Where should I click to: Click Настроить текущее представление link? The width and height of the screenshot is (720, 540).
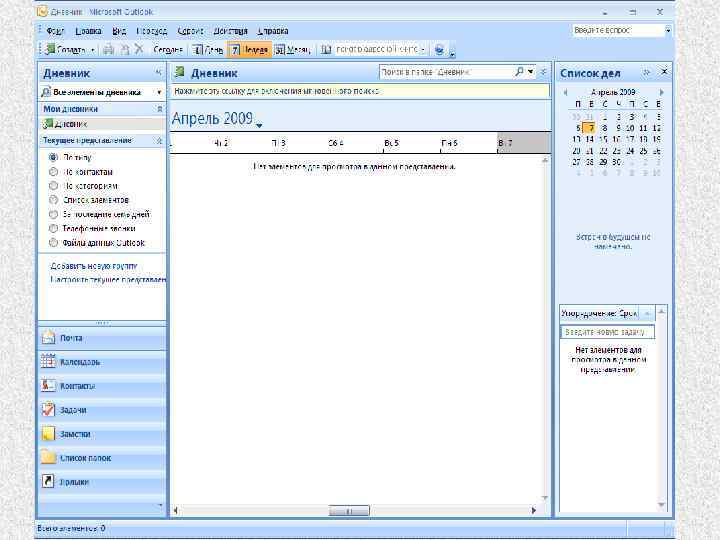pyautogui.click(x=108, y=279)
